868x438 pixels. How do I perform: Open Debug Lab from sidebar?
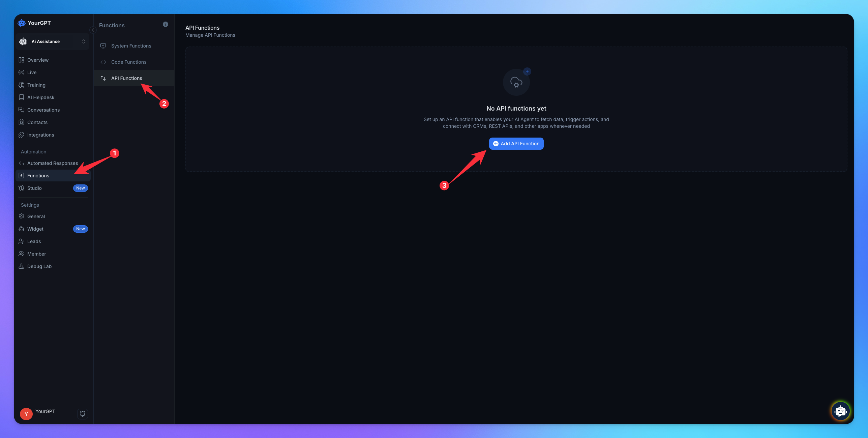pyautogui.click(x=39, y=266)
